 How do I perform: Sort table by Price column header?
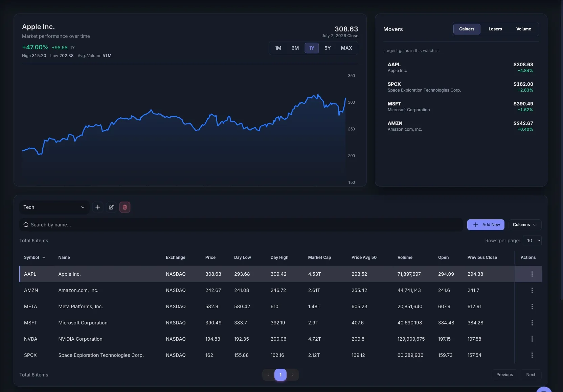point(210,258)
